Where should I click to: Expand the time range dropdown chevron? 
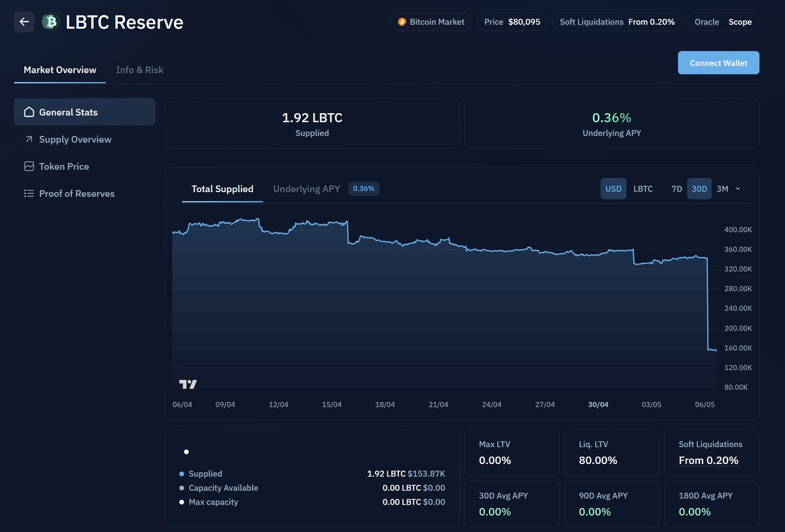tap(738, 189)
